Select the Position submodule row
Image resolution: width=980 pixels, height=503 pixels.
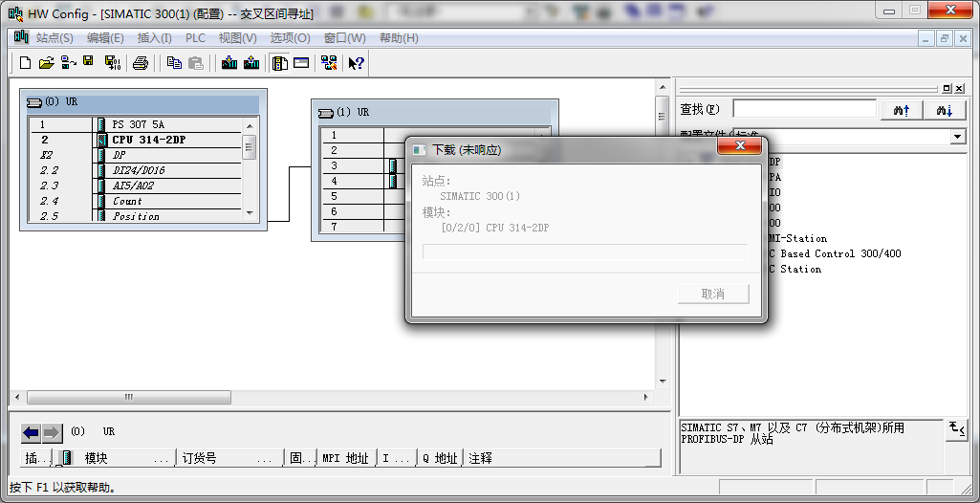click(x=136, y=216)
